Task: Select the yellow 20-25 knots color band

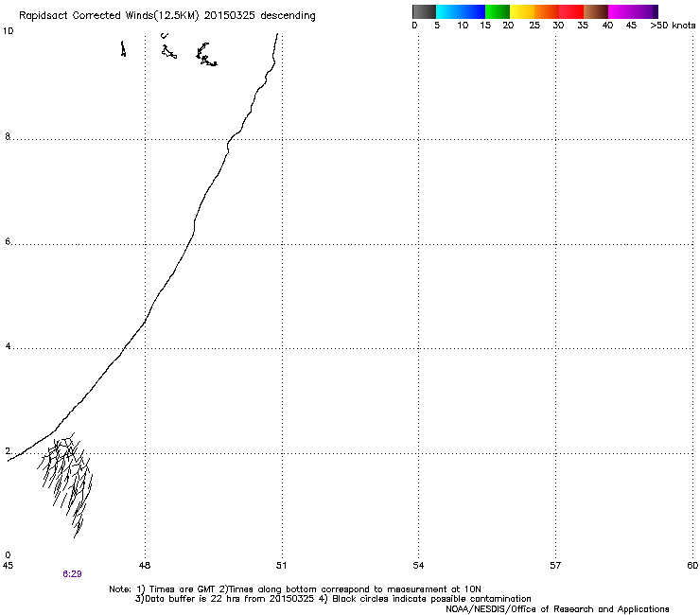Action: click(522, 11)
